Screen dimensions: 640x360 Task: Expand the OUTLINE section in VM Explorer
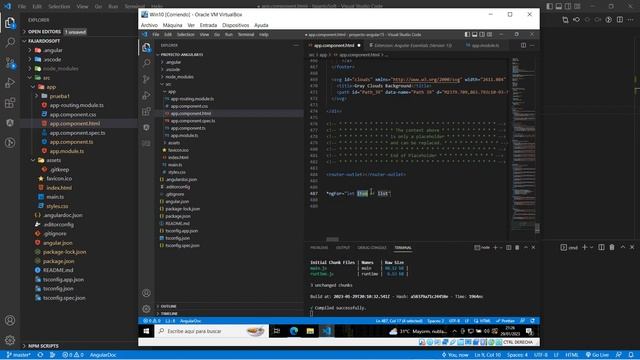pyautogui.click(x=169, y=306)
